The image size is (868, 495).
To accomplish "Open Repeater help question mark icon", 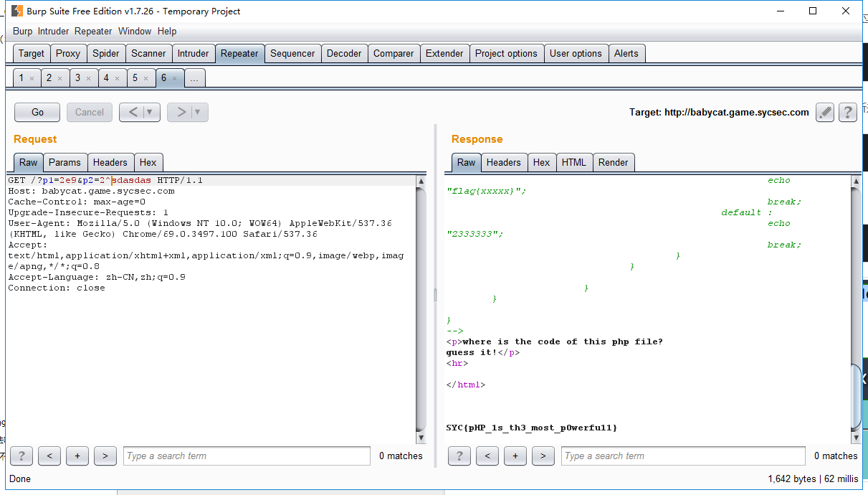I will (x=848, y=112).
